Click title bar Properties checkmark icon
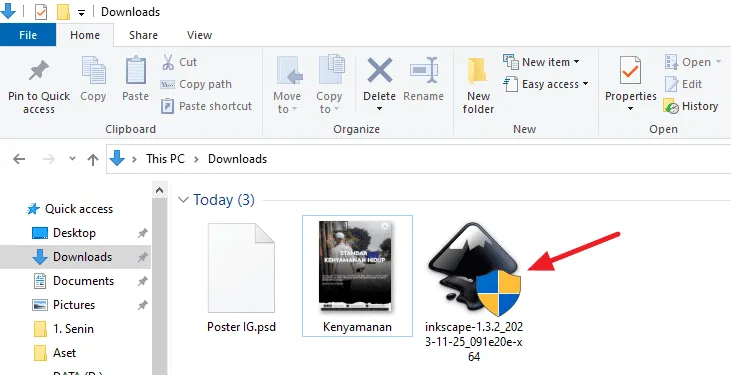The image size is (731, 375). coord(41,12)
